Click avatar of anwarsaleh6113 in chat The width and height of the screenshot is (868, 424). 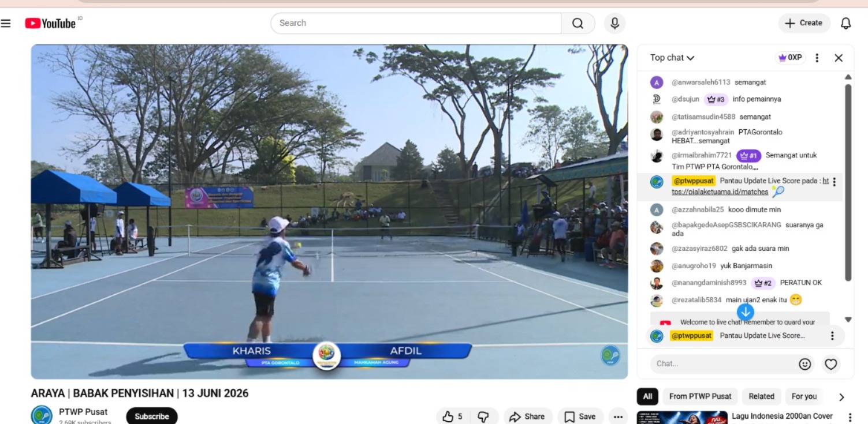click(x=657, y=82)
